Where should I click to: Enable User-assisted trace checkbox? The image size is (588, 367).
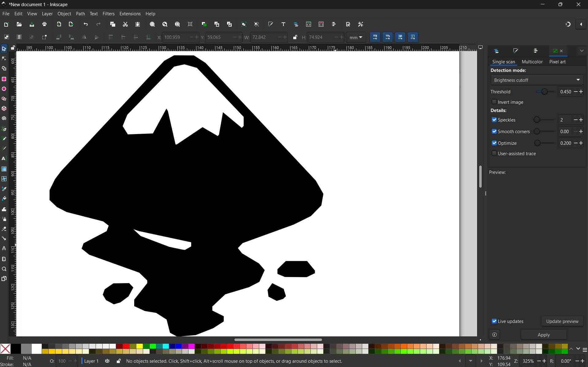click(x=494, y=153)
